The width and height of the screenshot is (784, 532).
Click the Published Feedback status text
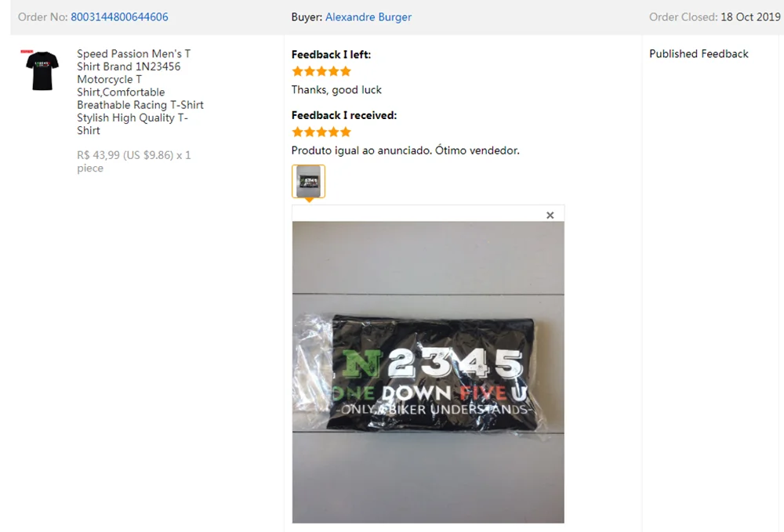pyautogui.click(x=699, y=54)
